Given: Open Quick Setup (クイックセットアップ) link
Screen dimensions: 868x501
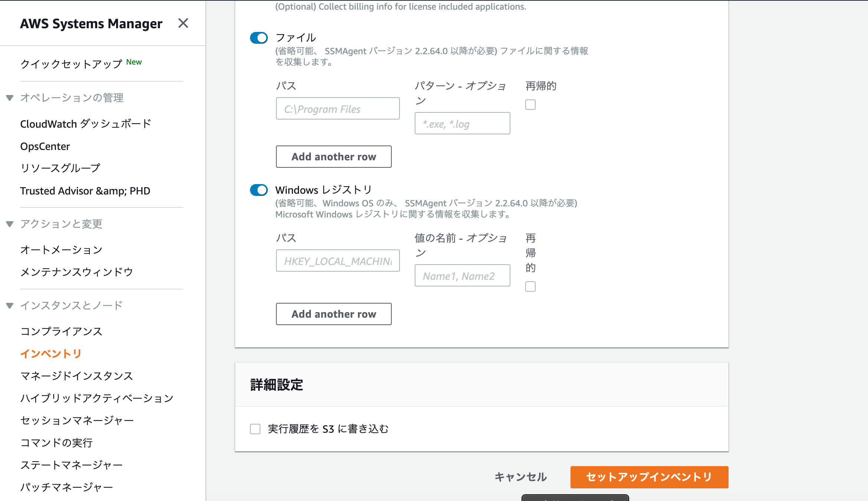Looking at the screenshot, I should pyautogui.click(x=71, y=64).
